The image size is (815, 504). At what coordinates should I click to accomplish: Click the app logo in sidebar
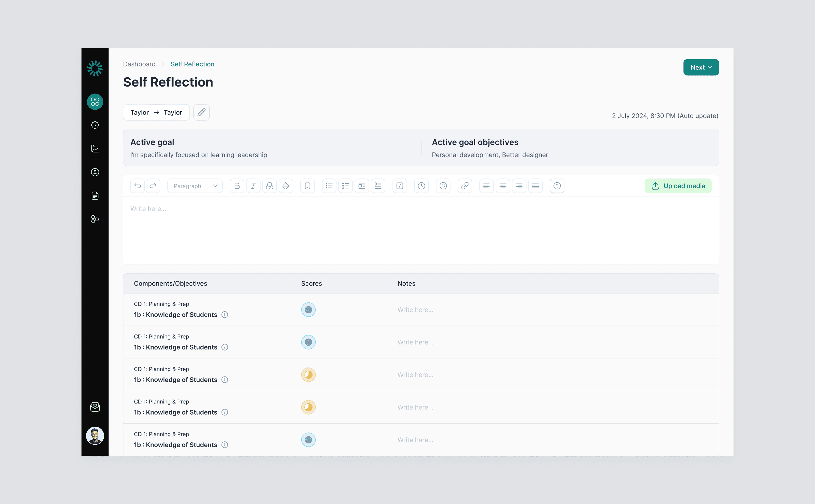(x=95, y=68)
